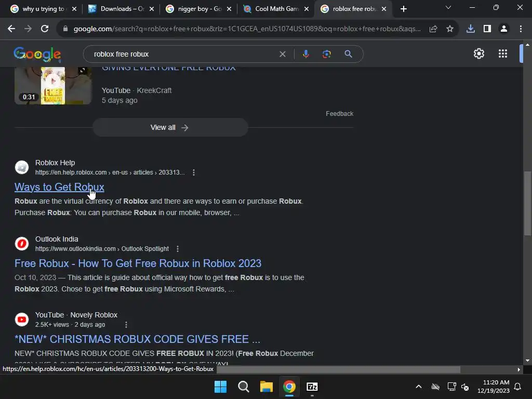Reload the current page
532x399 pixels.
[x=45, y=29]
